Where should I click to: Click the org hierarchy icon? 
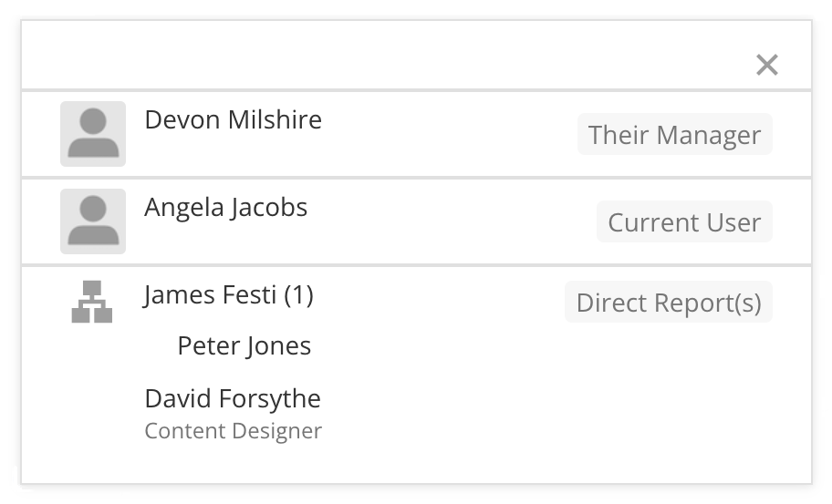[x=92, y=302]
